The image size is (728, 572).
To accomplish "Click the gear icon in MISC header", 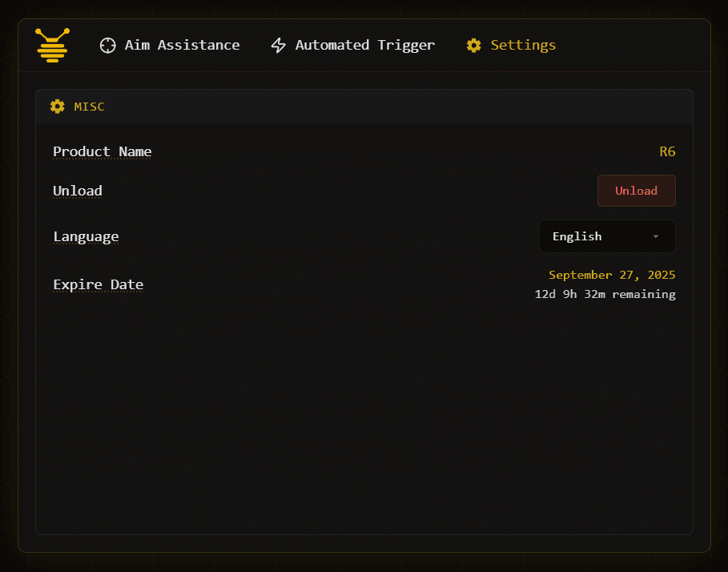I will [57, 107].
